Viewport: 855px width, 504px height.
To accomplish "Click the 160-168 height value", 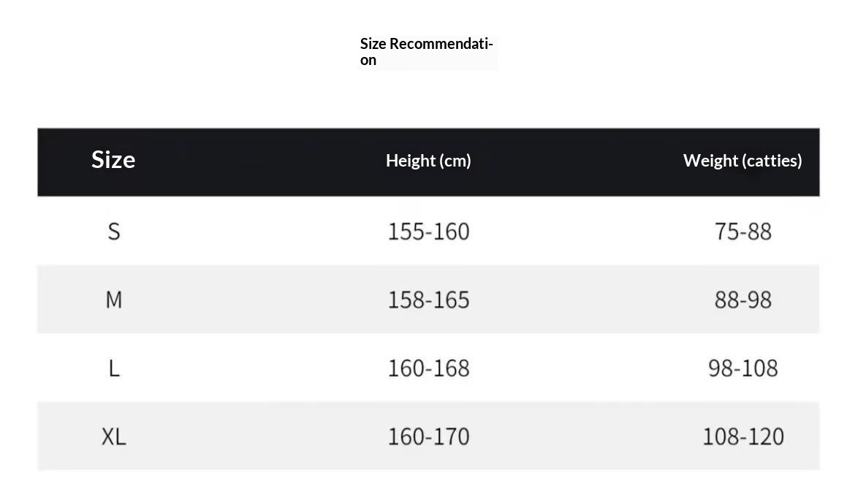I will 428,368.
